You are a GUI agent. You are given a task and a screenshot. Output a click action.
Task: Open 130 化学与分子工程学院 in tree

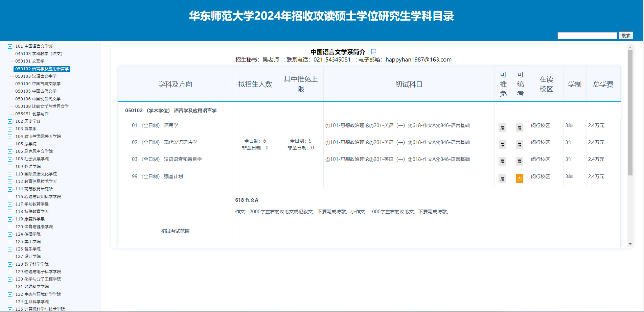click(x=38, y=279)
